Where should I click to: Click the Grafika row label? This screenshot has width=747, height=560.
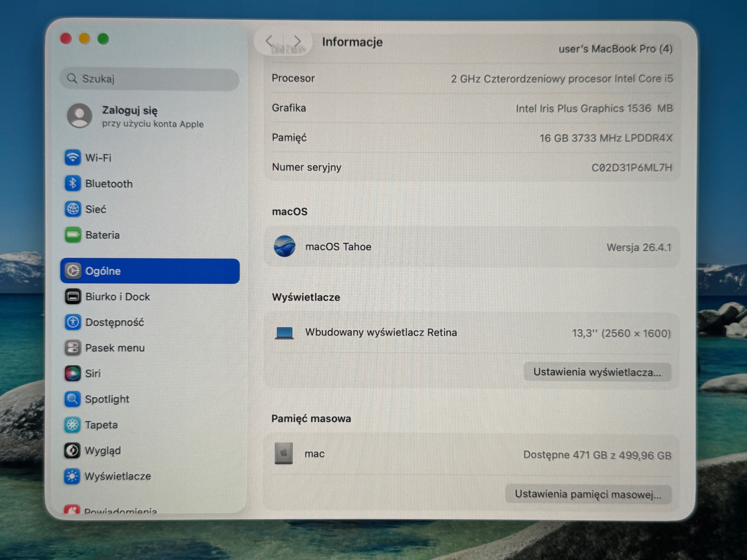[289, 108]
